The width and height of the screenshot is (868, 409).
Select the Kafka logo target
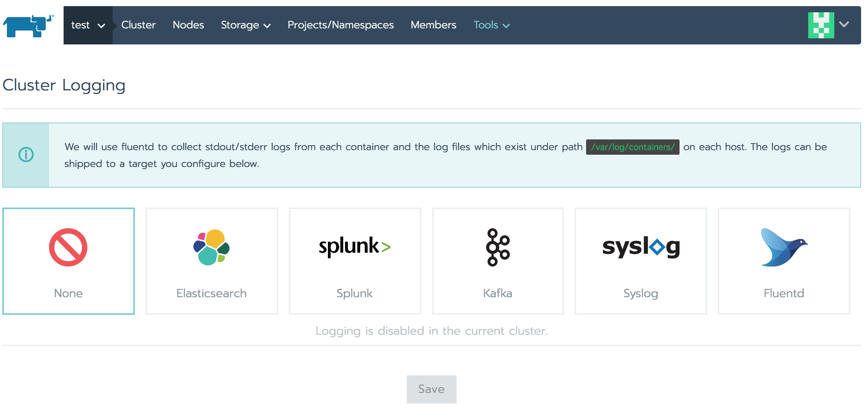(x=498, y=247)
